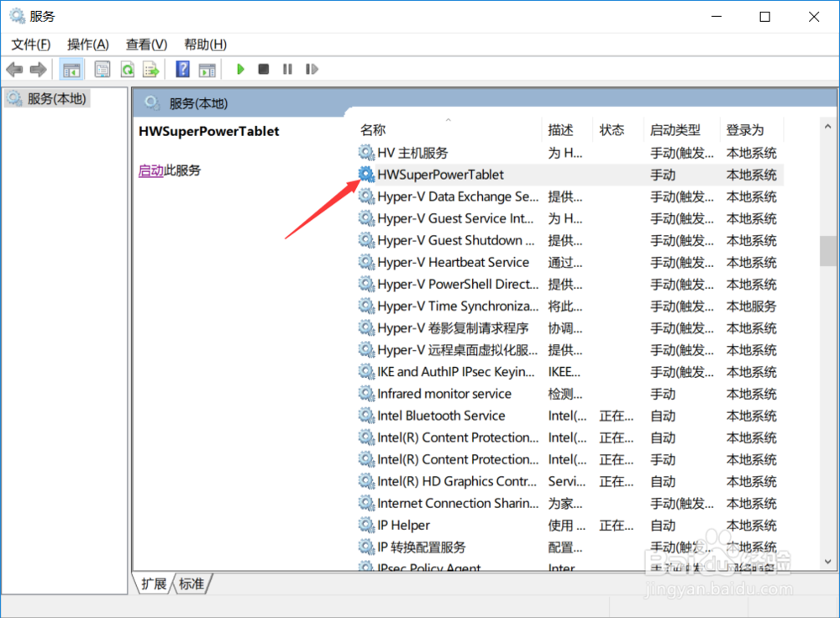
Task: Toggle the show/hide action pane icon
Action: pyautogui.click(x=207, y=69)
